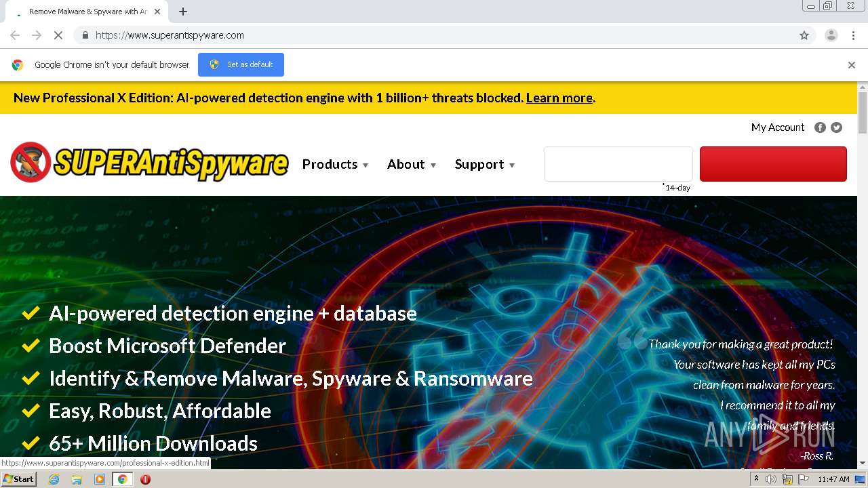Visit the Facebook page icon
Image resolution: width=868 pixels, height=488 pixels.
point(820,127)
